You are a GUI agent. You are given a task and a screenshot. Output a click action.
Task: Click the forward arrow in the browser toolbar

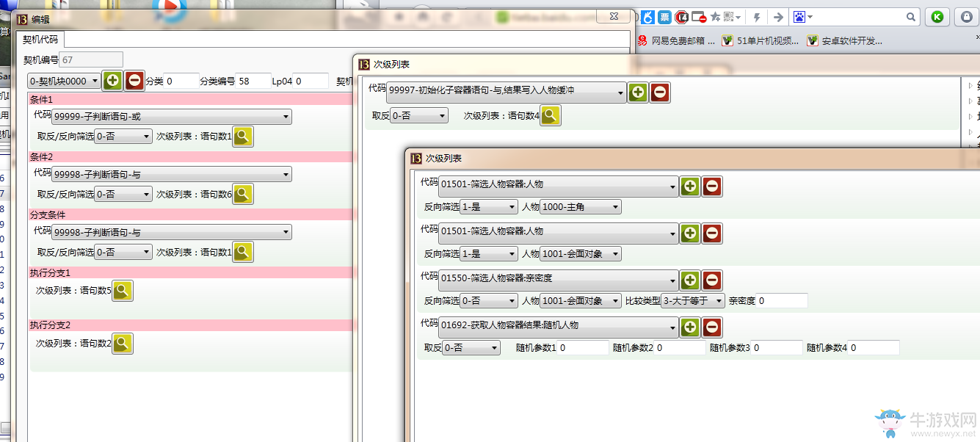778,16
